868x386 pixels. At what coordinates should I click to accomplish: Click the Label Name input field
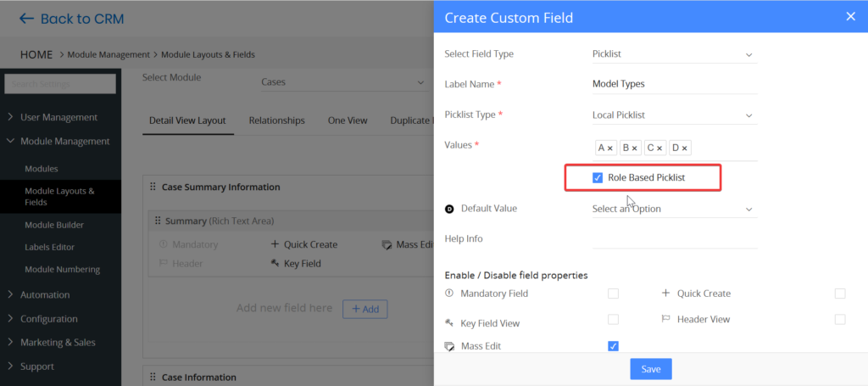click(673, 85)
